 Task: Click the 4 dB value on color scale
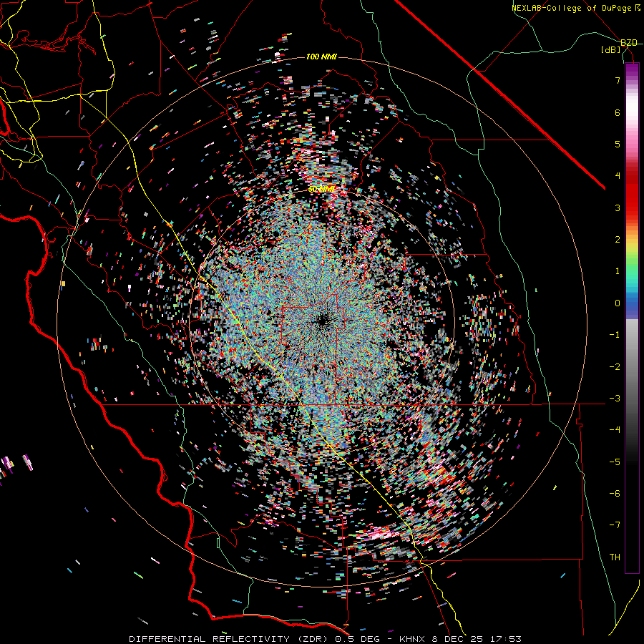tap(618, 176)
